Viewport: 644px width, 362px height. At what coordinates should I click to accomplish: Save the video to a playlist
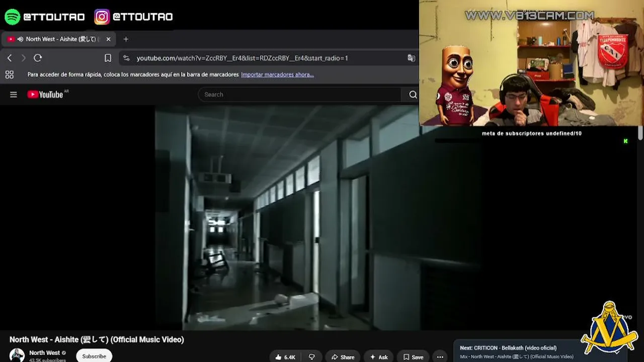(x=413, y=357)
